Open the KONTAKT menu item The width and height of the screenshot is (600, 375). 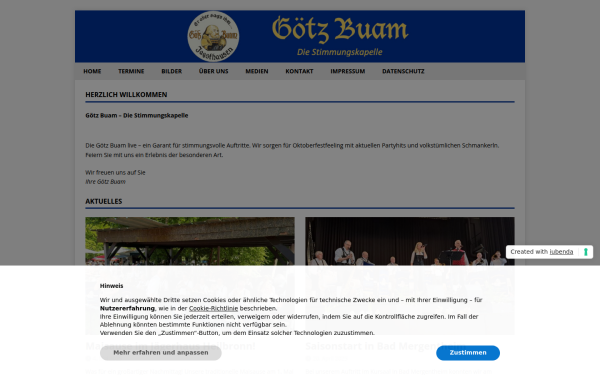(299, 71)
